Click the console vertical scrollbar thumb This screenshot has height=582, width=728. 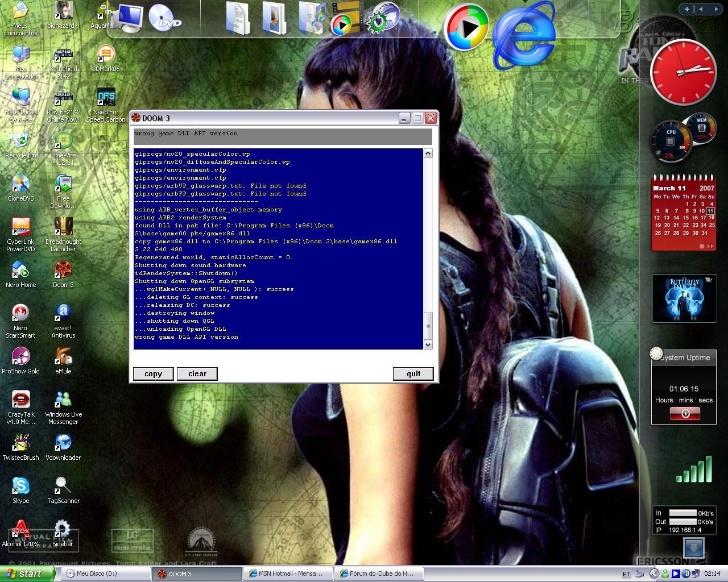coord(428,326)
